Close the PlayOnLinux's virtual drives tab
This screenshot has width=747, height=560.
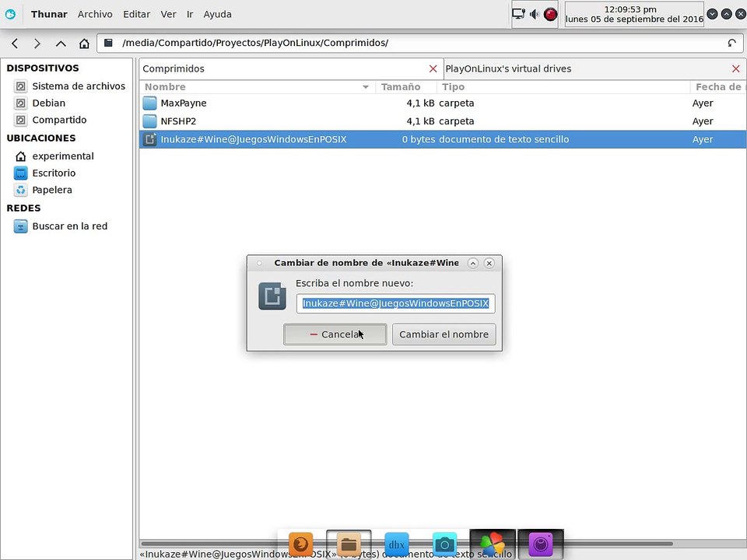pos(736,68)
